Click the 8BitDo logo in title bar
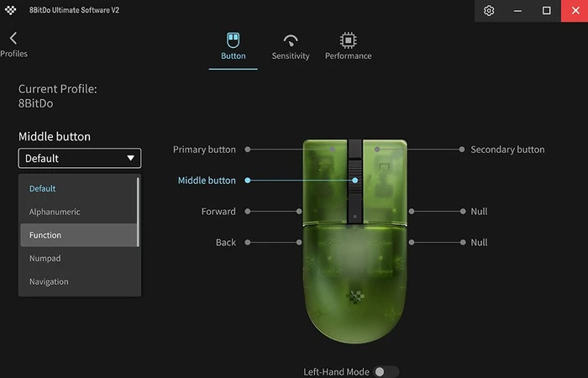This screenshot has height=378, width=588. 10,10
